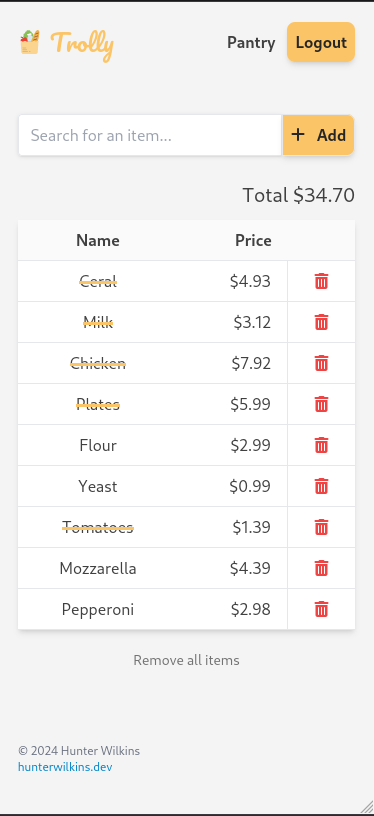Delete Plates via its trash icon
The height and width of the screenshot is (816, 374).
pos(321,404)
